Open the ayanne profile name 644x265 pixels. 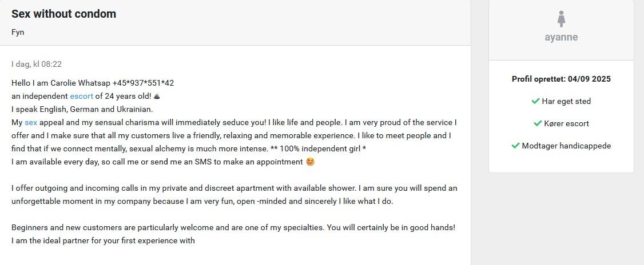point(561,37)
